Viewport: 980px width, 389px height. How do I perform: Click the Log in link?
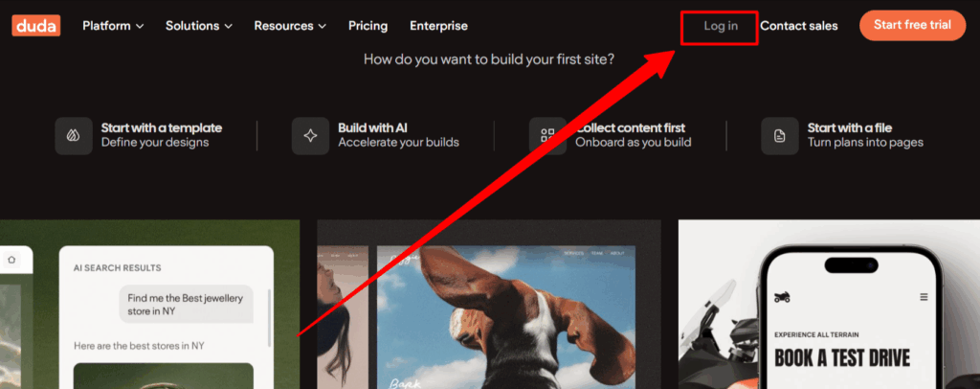coord(721,26)
